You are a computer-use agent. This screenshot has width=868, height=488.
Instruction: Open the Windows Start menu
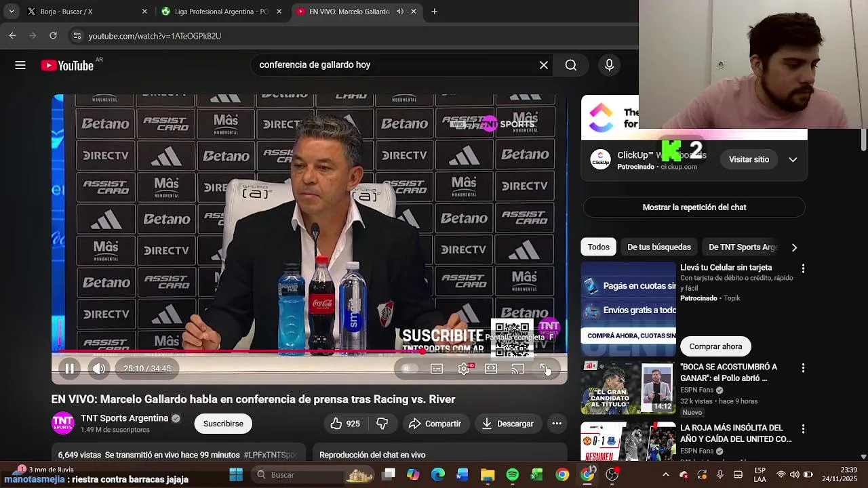[236, 474]
